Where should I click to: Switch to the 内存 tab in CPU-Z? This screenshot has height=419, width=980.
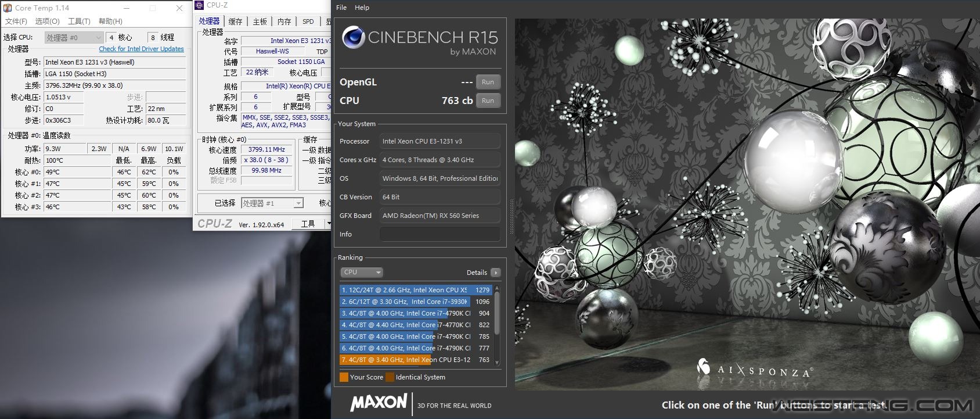coord(284,22)
